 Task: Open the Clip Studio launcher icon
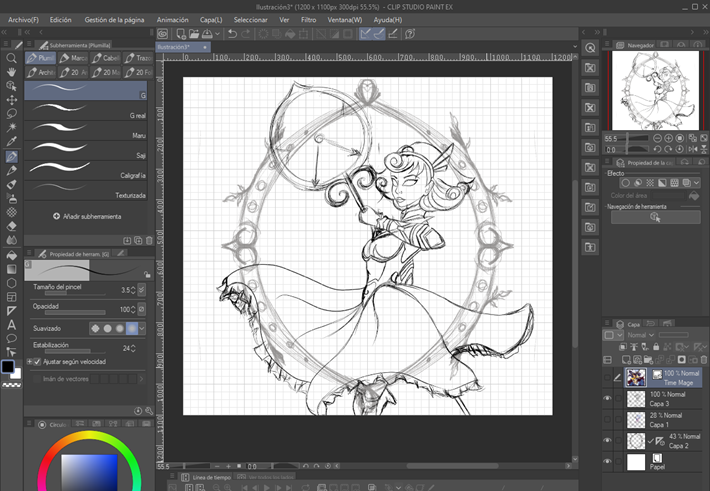[x=163, y=34]
